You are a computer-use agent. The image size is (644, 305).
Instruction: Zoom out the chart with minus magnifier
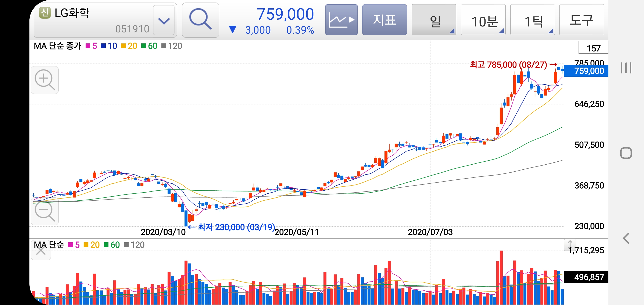click(44, 212)
